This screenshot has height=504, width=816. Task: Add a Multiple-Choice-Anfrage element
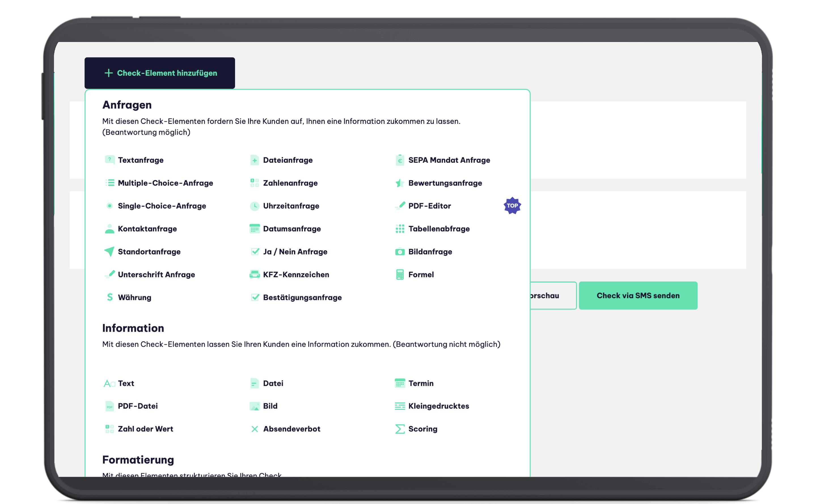click(x=165, y=183)
